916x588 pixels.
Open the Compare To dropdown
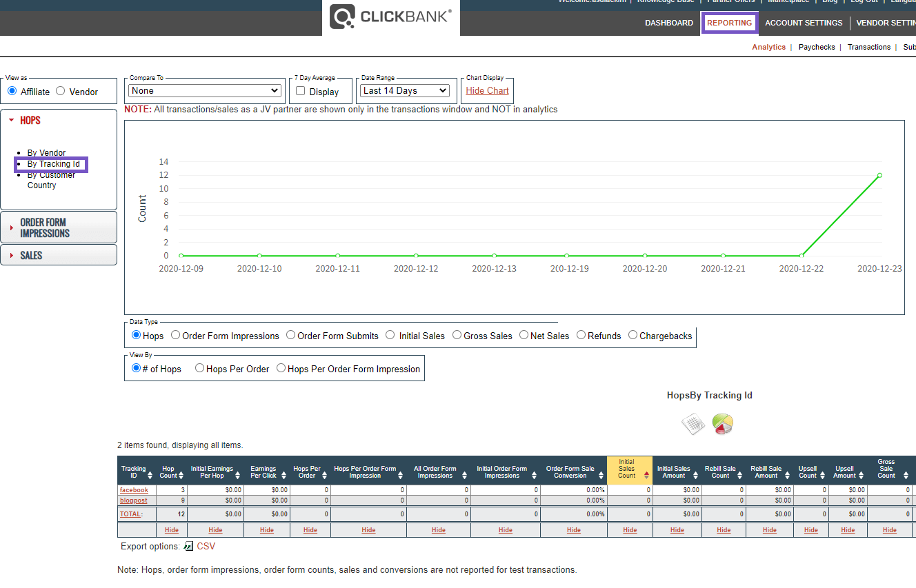click(205, 90)
